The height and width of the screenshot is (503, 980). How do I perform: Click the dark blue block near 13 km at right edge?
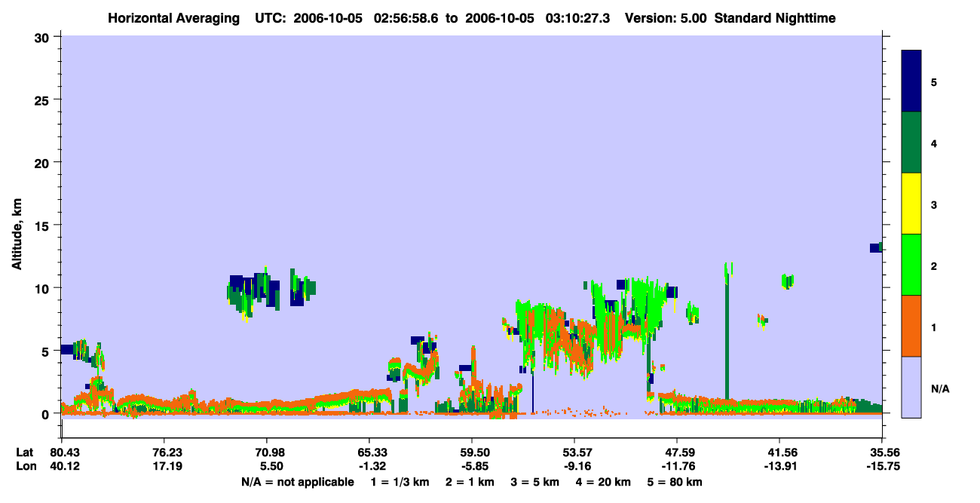(876, 247)
